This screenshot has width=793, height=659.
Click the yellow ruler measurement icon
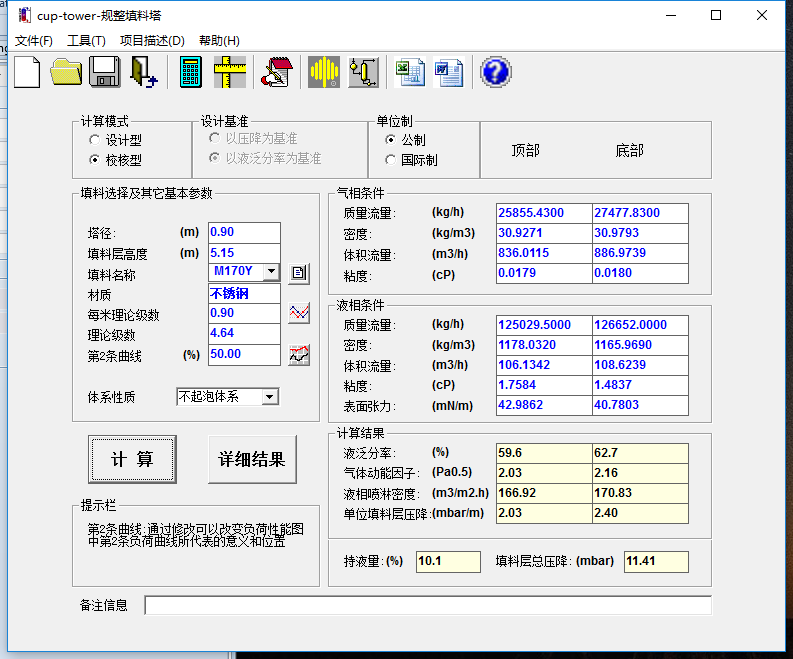click(x=230, y=72)
